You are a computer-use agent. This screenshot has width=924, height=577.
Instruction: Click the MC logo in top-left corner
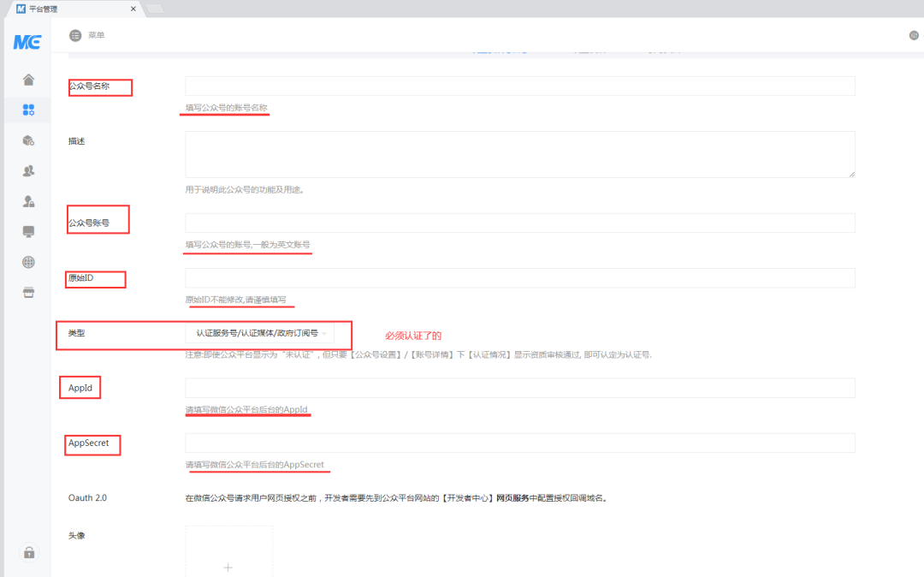coord(26,42)
